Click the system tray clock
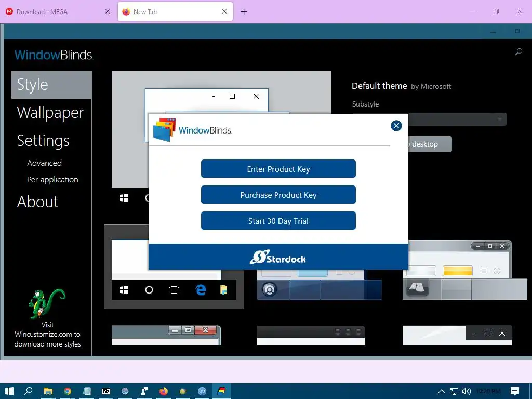 coord(488,391)
